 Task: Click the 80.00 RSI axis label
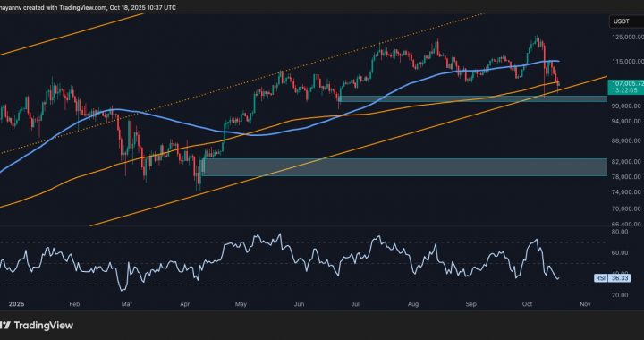[x=620, y=232]
